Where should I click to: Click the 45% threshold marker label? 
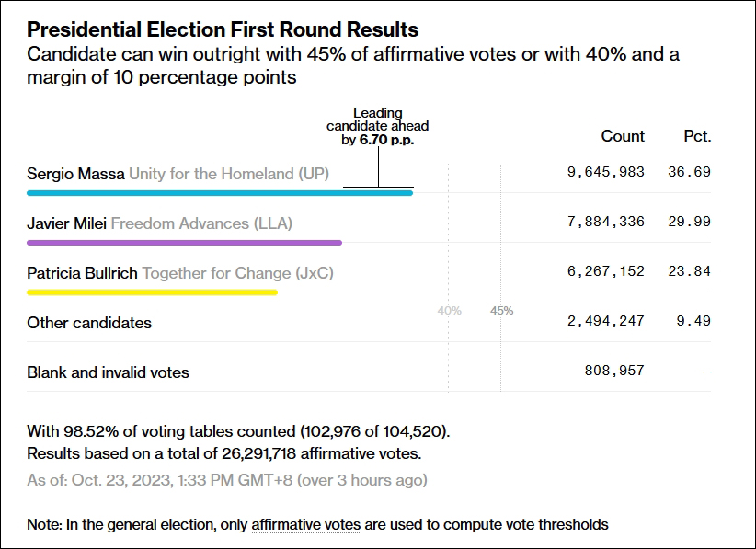[x=501, y=311]
